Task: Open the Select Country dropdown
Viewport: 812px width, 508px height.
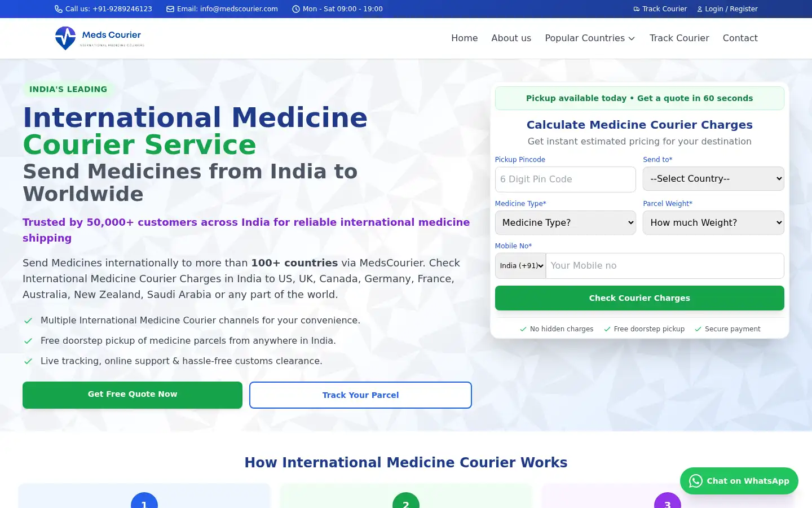Action: 713,179
